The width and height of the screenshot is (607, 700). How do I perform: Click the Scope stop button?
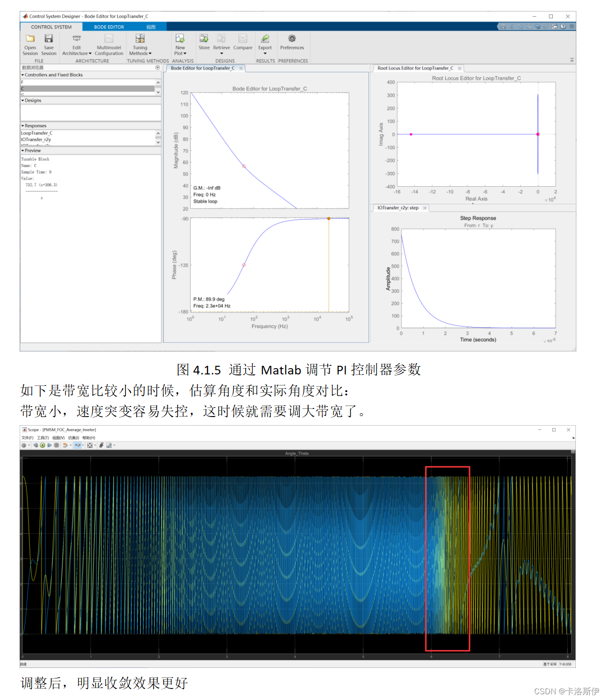[57, 445]
